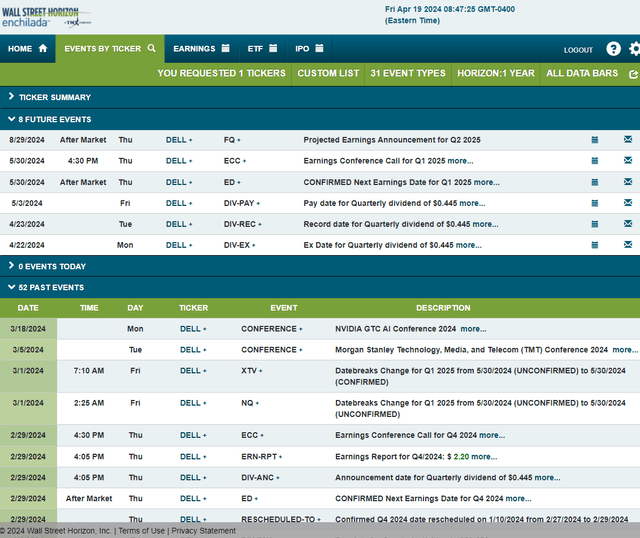640x538 pixels.
Task: Open the help question mark icon
Action: click(x=613, y=49)
